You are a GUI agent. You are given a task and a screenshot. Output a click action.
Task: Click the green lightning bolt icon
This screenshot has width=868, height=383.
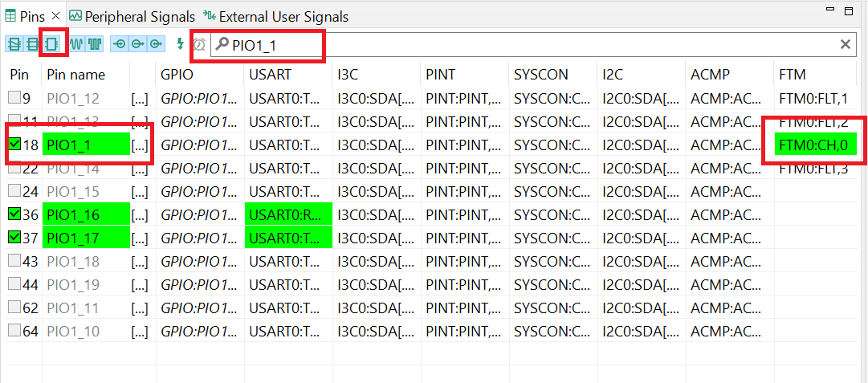181,44
